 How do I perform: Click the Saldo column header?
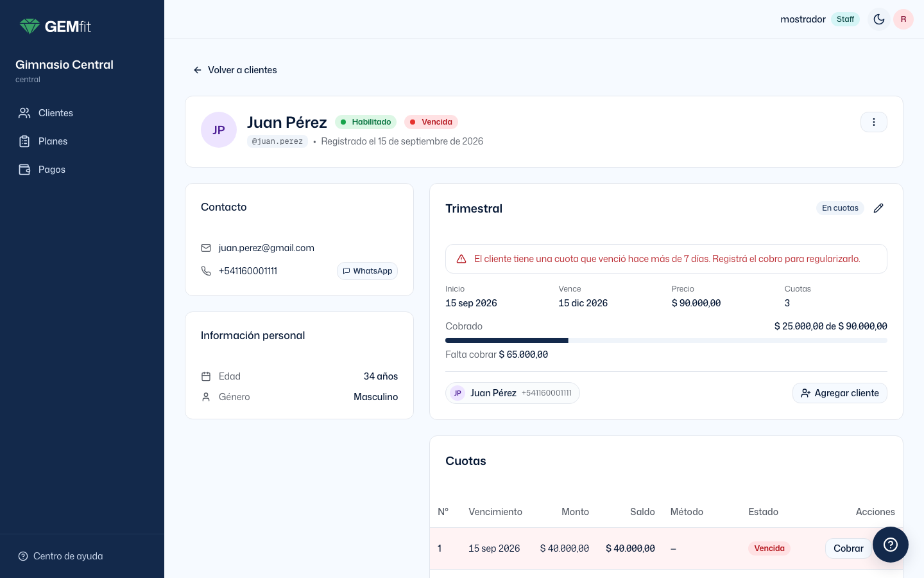(642, 512)
